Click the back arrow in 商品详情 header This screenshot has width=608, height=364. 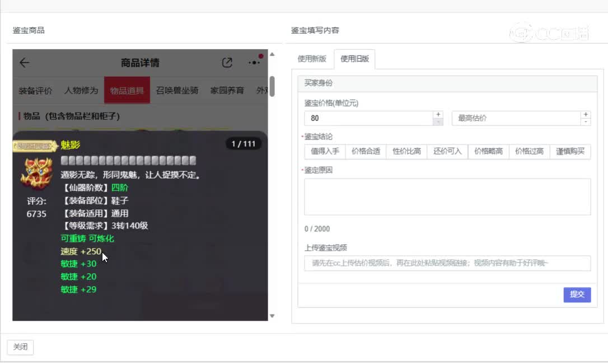[25, 63]
